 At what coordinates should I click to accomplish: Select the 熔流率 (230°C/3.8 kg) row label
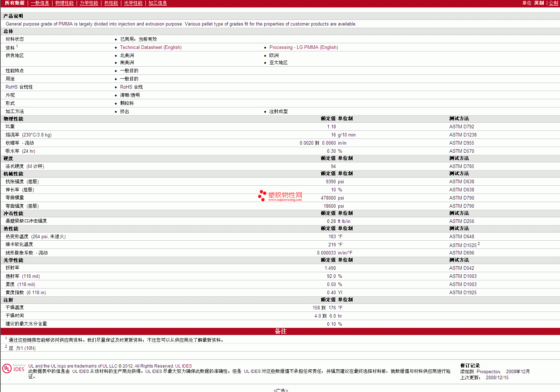(28, 135)
